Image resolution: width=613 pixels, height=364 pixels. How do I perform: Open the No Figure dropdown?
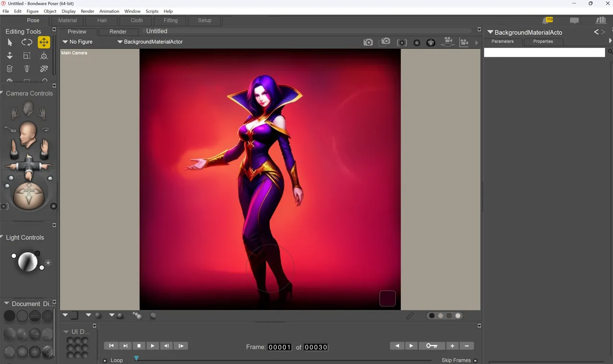[x=78, y=42]
